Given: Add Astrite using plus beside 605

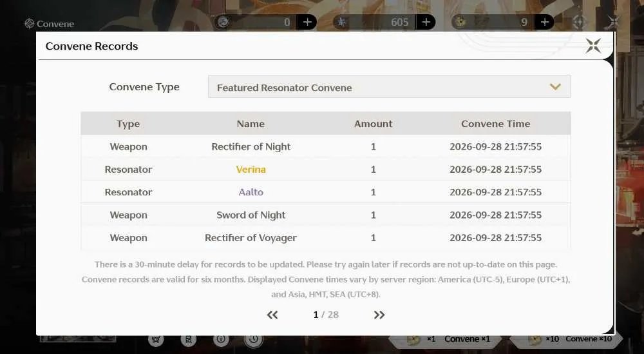Looking at the screenshot, I should pyautogui.click(x=426, y=22).
